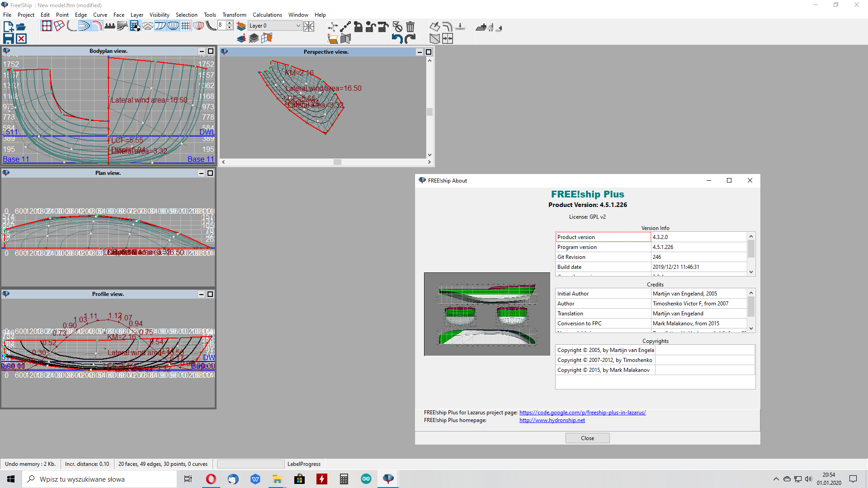Maximize the Bodyplan view pane
This screenshot has width=868, height=488.
point(211,51)
